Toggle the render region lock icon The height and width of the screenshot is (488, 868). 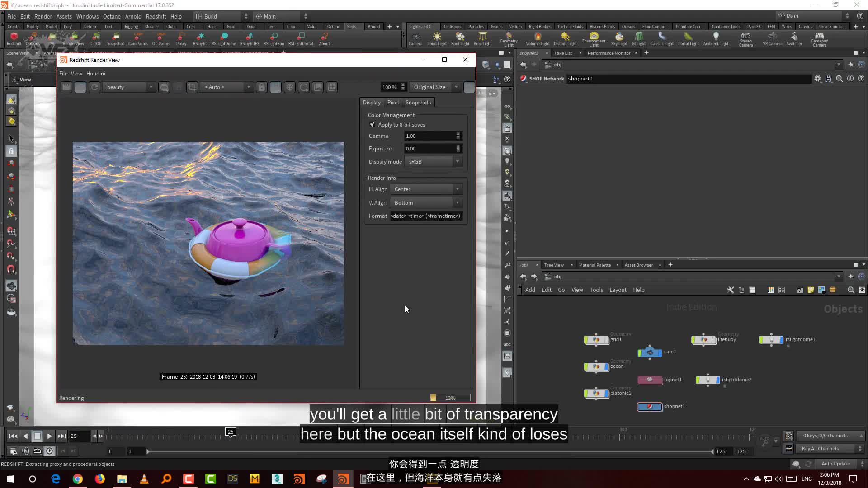(x=262, y=87)
